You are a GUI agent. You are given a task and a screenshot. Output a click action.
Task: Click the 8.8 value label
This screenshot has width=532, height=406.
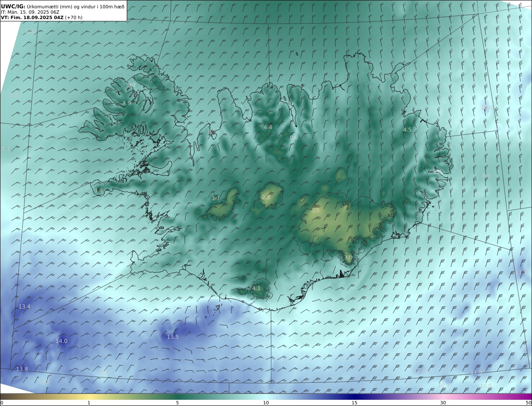(294, 137)
